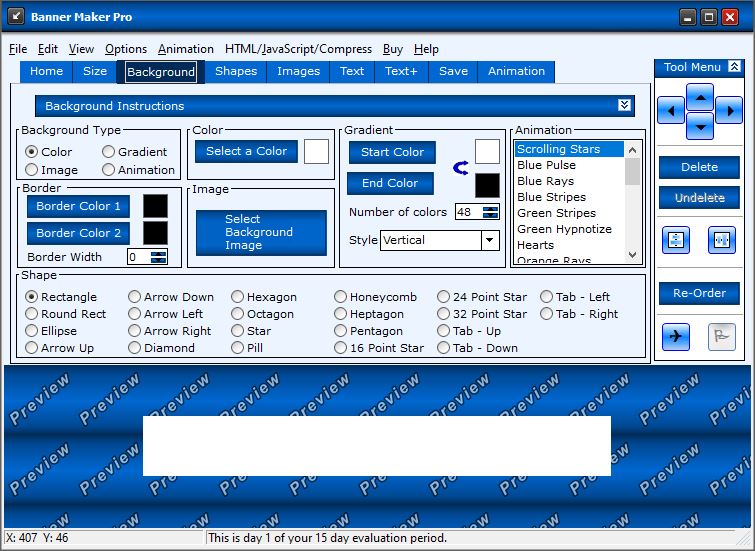
Task: Switch to the Home tab
Action: 46,71
